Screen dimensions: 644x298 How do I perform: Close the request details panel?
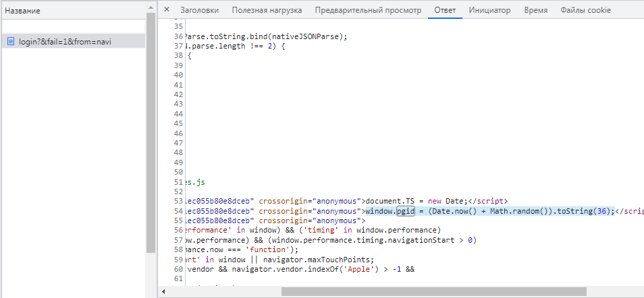coord(167,10)
